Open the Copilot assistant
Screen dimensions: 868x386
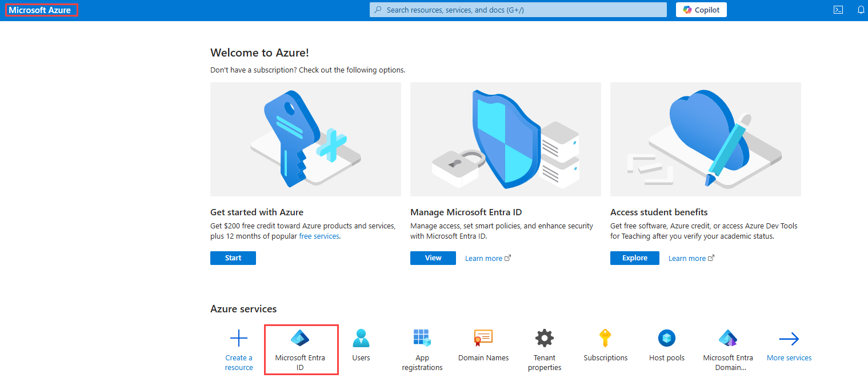pyautogui.click(x=701, y=9)
